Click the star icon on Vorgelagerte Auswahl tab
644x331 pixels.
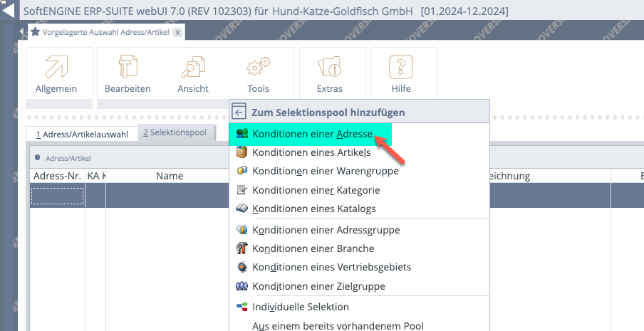click(35, 32)
